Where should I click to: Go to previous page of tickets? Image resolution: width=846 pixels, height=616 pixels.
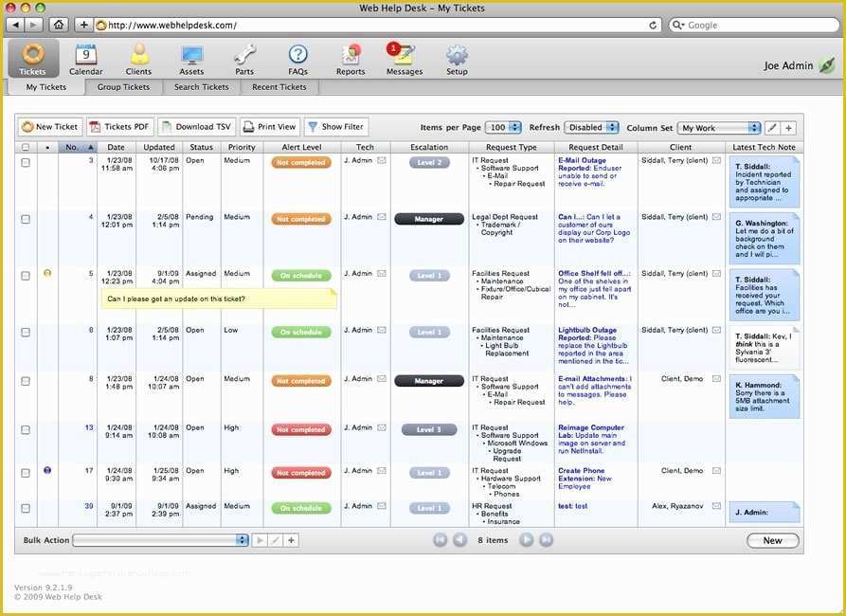(459, 540)
